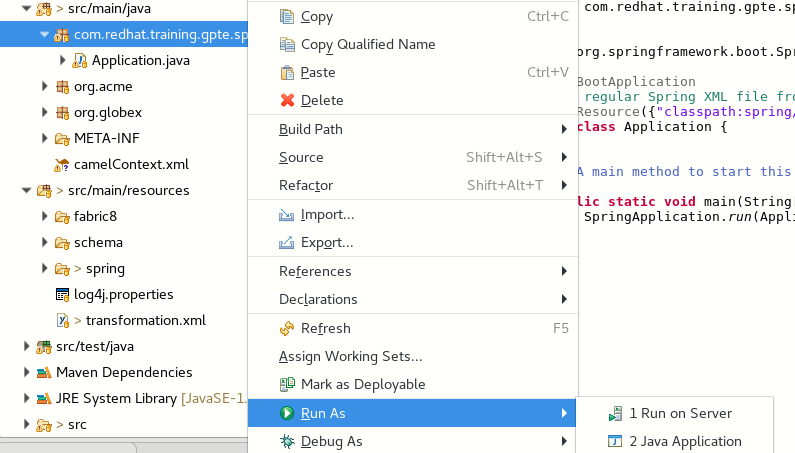Click the red Delete icon
Viewport: 795px width, 453px height.
pos(287,101)
